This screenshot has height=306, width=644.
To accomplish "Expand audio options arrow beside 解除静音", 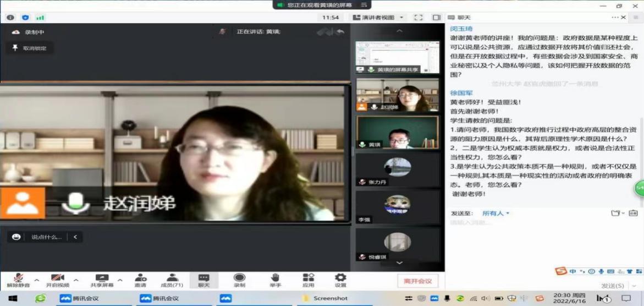I will pos(37,280).
